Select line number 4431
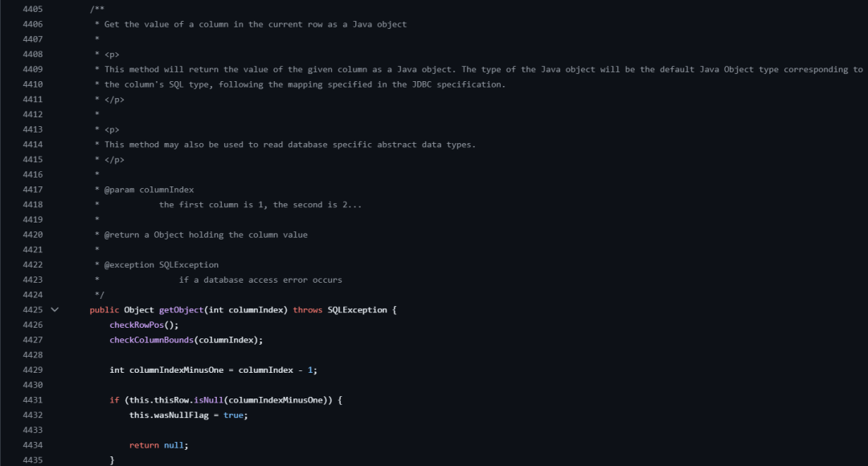 pos(33,399)
